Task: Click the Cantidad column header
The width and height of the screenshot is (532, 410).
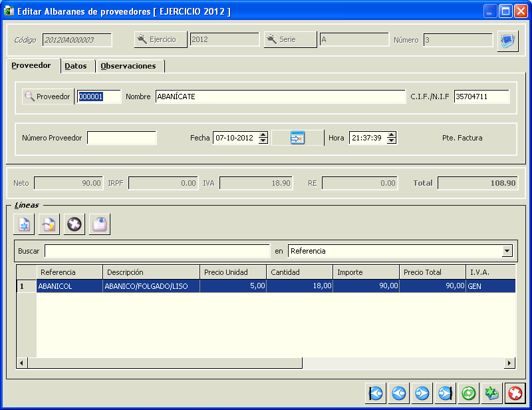Action: (x=300, y=272)
